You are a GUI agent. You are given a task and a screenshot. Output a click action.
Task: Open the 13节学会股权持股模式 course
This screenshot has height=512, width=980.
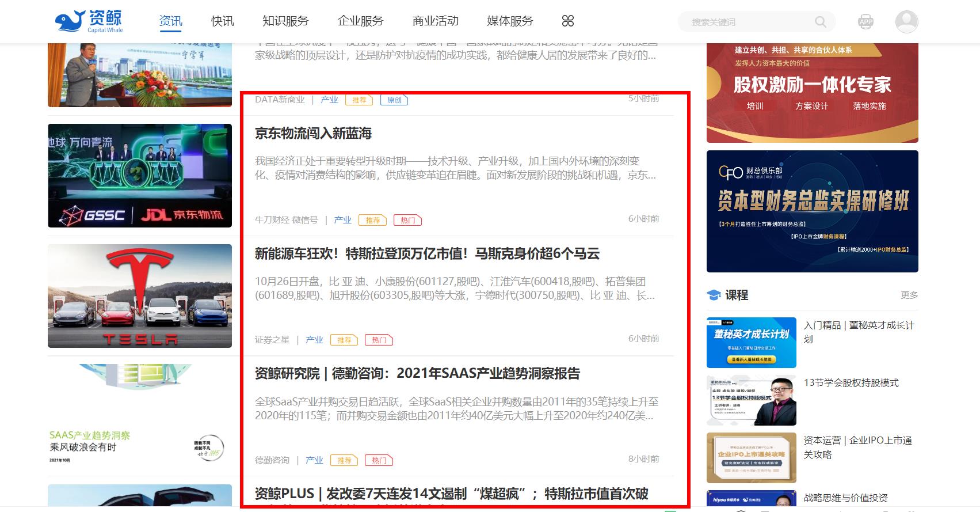(x=851, y=383)
